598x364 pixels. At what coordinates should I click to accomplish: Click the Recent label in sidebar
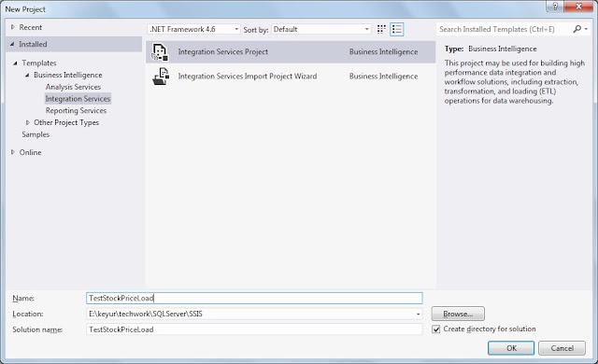[31, 27]
